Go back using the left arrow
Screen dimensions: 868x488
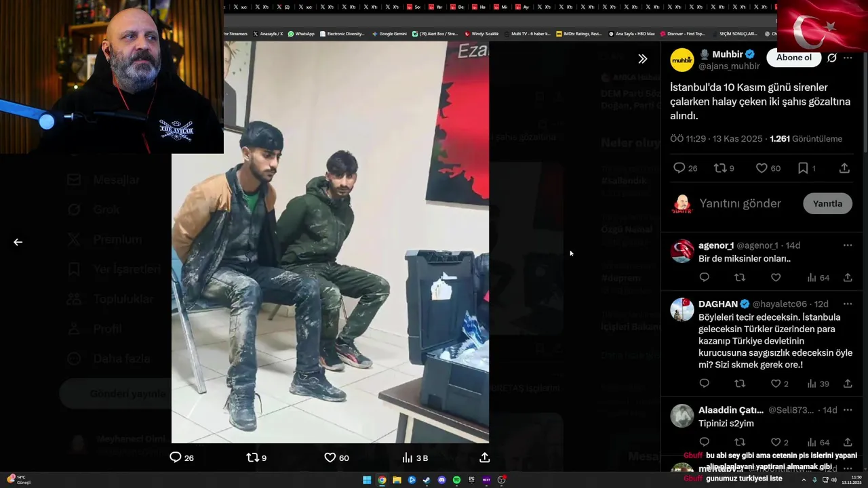18,242
